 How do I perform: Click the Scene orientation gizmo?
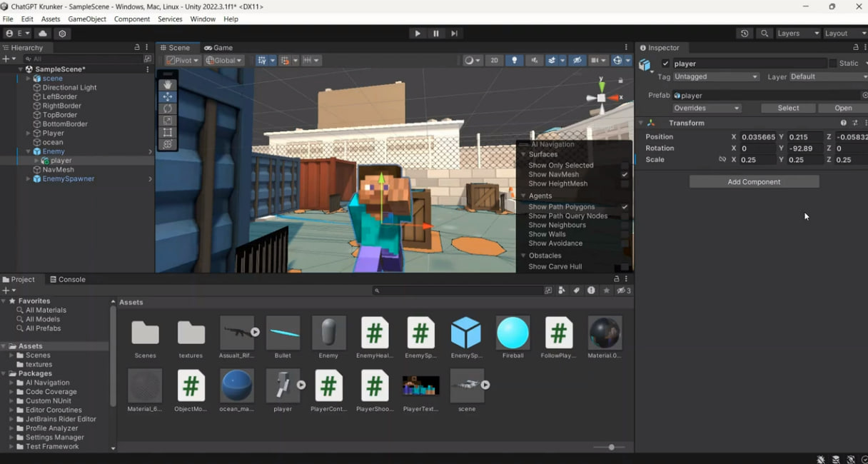pos(602,98)
